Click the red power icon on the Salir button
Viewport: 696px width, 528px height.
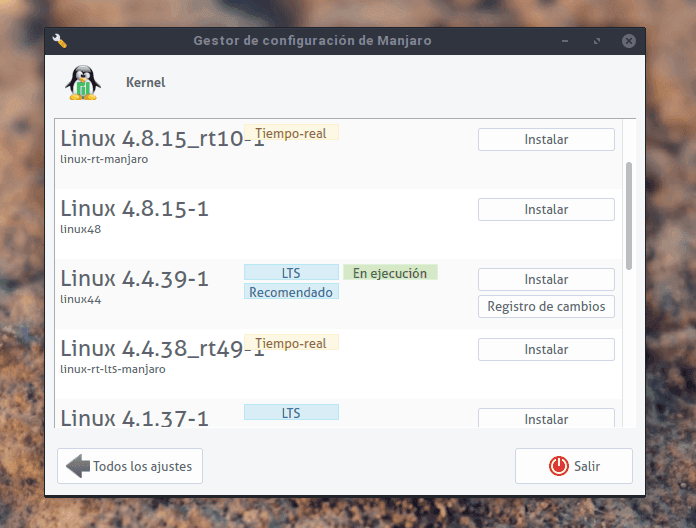pyautogui.click(x=558, y=466)
